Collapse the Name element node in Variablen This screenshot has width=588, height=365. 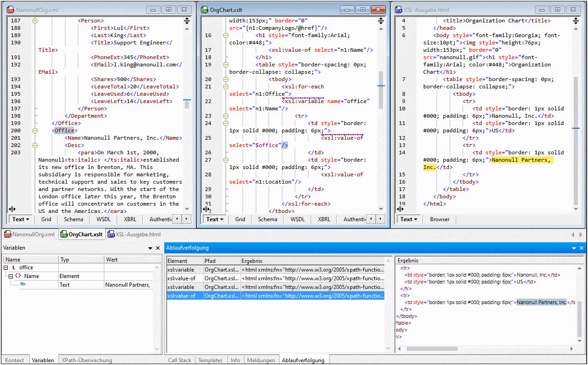[10, 276]
